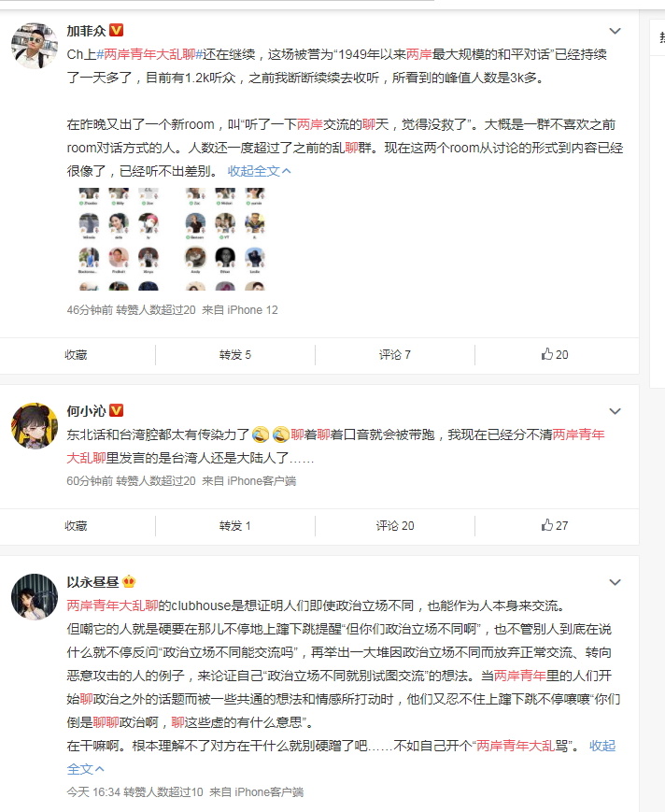The width and height of the screenshot is (665, 812).
Task: Click verified V badge next to 何小沁
Action: pos(117,410)
